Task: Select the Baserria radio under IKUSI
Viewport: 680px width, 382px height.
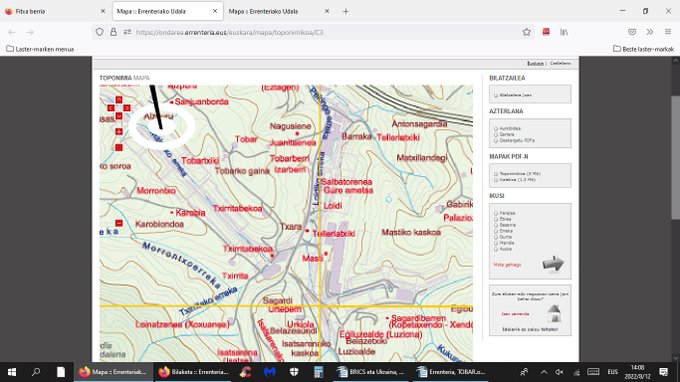Action: coord(496,225)
